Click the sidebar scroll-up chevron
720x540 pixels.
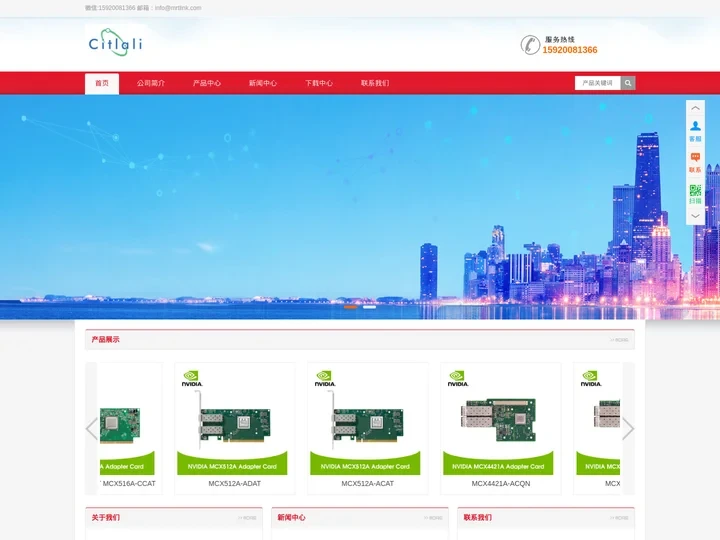coord(695,108)
